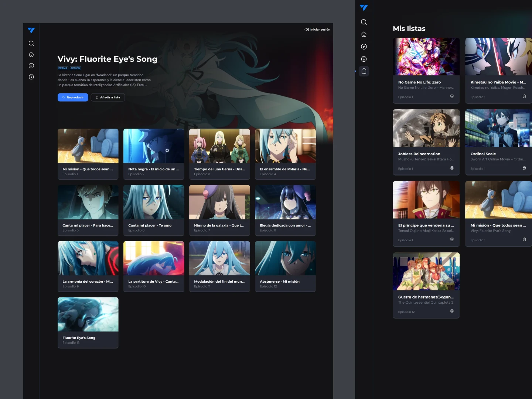Click the Vivy: Fluorite Eye's Song title
532x399 pixels.
[x=108, y=59]
